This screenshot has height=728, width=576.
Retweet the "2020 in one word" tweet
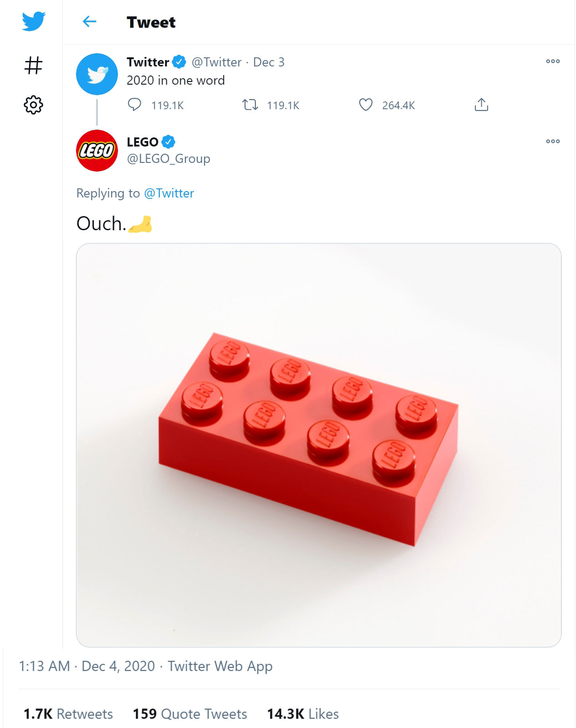[x=250, y=105]
